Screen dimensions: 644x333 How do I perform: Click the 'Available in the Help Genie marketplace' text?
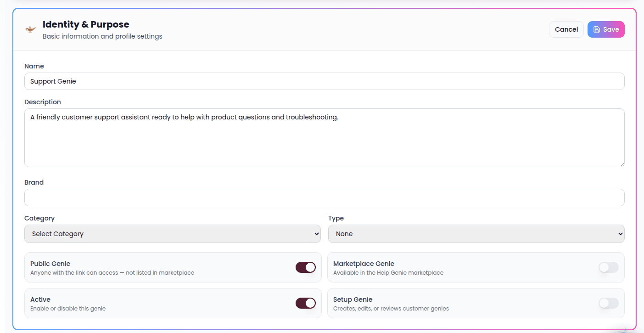coord(388,273)
